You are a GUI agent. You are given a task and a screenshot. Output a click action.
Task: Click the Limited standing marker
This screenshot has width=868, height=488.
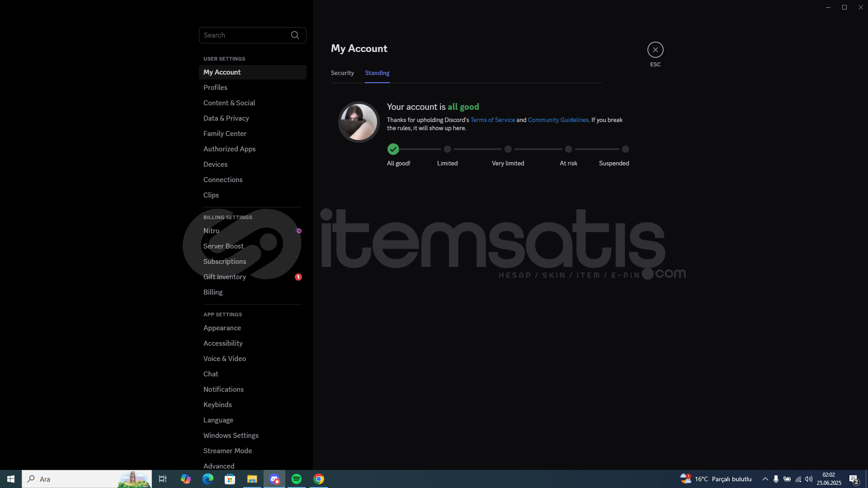point(447,149)
